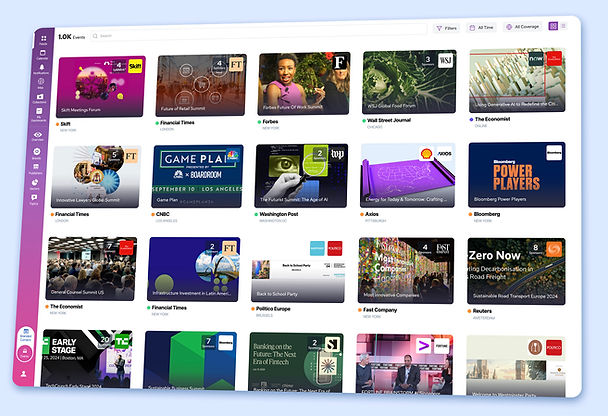The image size is (608, 416).
Task: Open the Back to School Party card
Action: coord(298,270)
